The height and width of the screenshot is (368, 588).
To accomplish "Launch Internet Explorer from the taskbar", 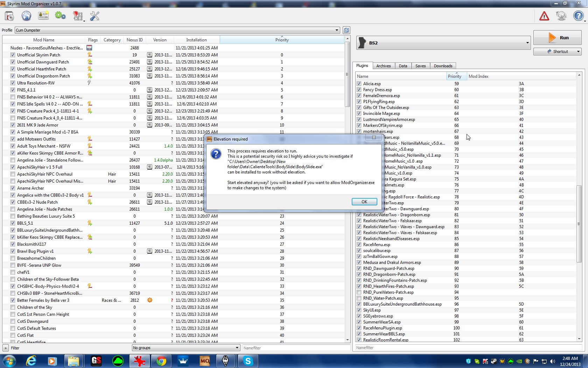I will [31, 361].
